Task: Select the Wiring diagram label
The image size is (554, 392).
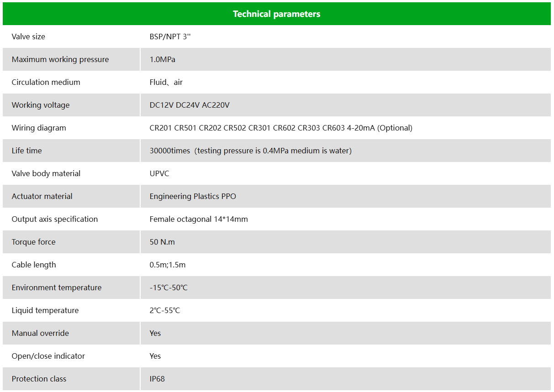Action: 39,128
